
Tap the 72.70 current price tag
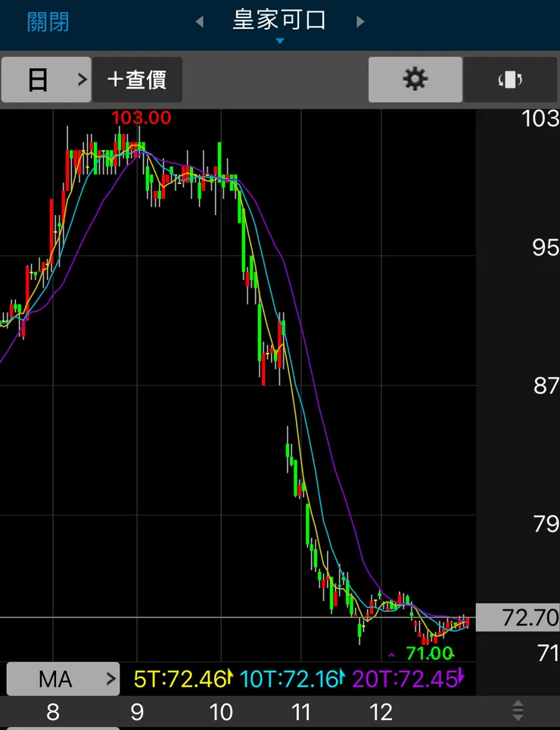coord(518,618)
